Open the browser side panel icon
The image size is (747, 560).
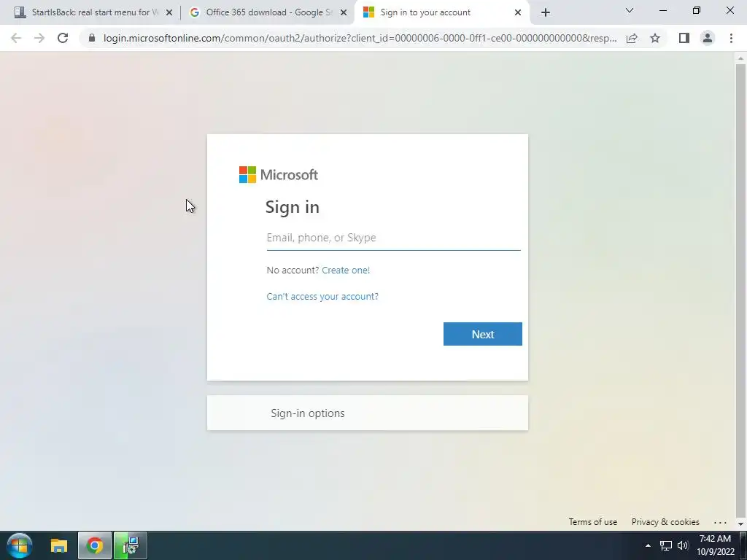coord(684,38)
